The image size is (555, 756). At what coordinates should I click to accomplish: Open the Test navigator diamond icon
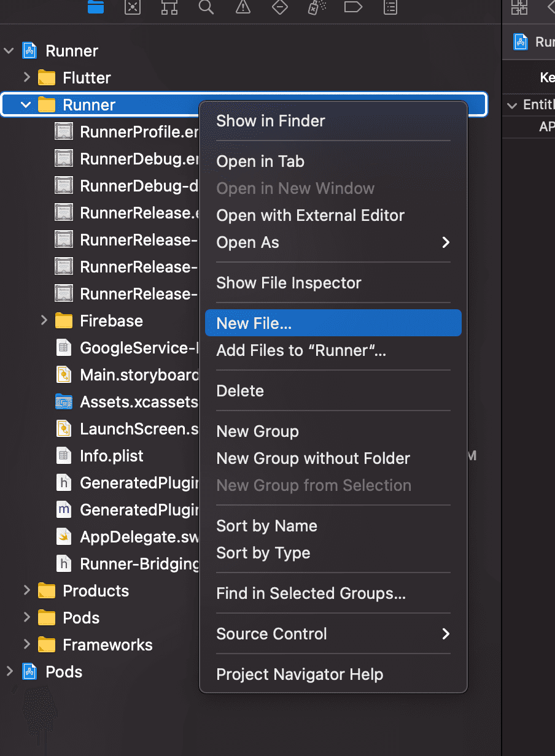coord(280,7)
